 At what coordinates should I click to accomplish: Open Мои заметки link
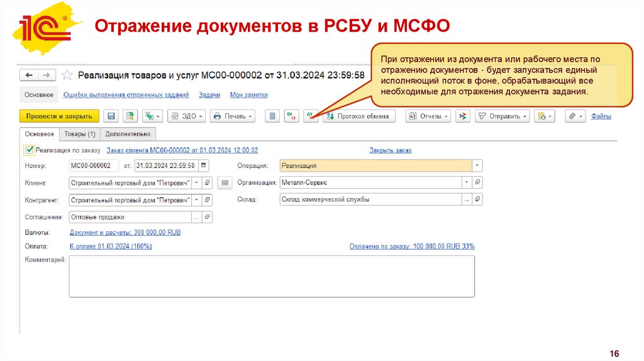pos(249,95)
